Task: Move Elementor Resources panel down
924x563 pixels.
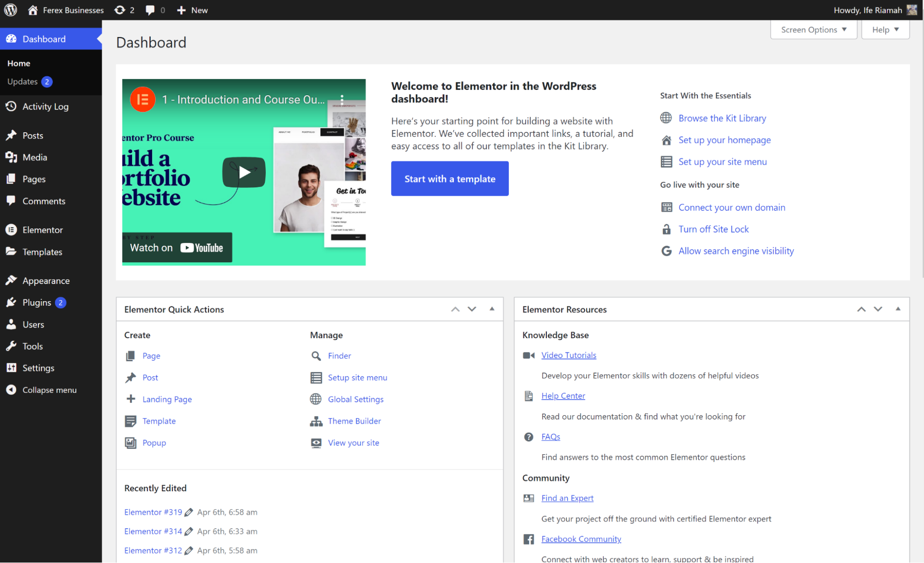Action: [x=878, y=309]
